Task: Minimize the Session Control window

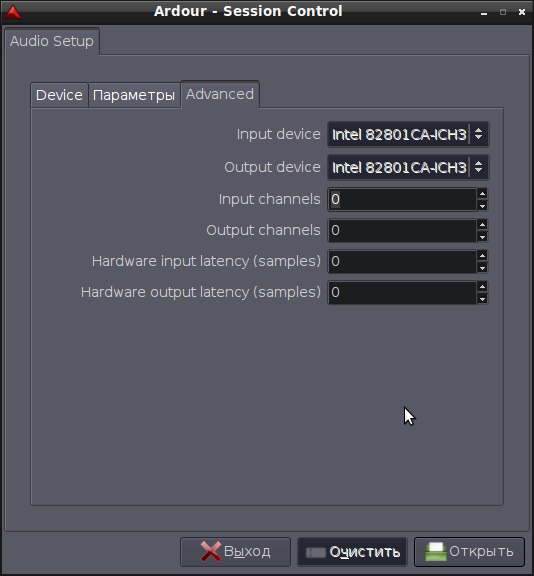Action: click(484, 13)
